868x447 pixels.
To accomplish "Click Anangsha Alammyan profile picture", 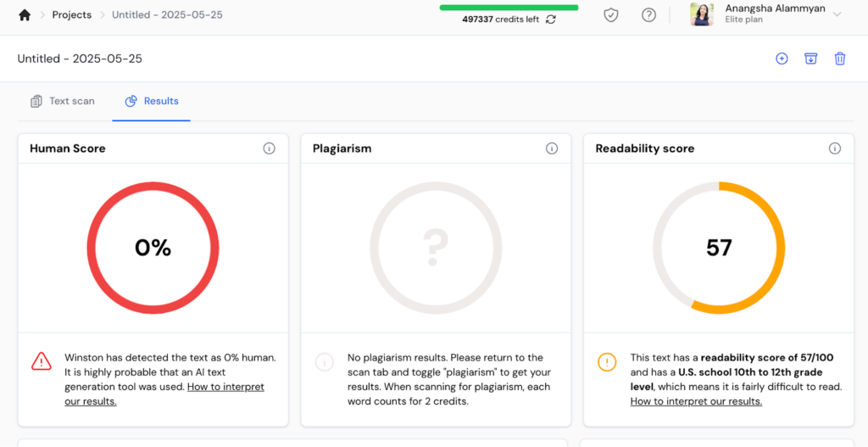I will [x=702, y=14].
